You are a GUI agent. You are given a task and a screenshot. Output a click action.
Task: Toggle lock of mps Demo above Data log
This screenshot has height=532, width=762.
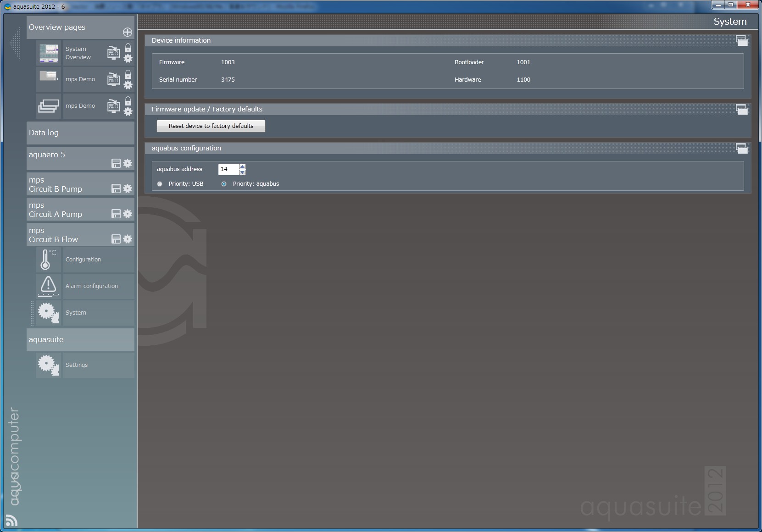[128, 101]
